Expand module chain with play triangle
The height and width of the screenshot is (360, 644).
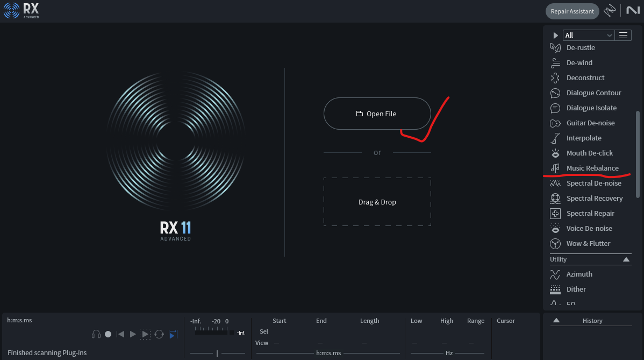pos(555,36)
